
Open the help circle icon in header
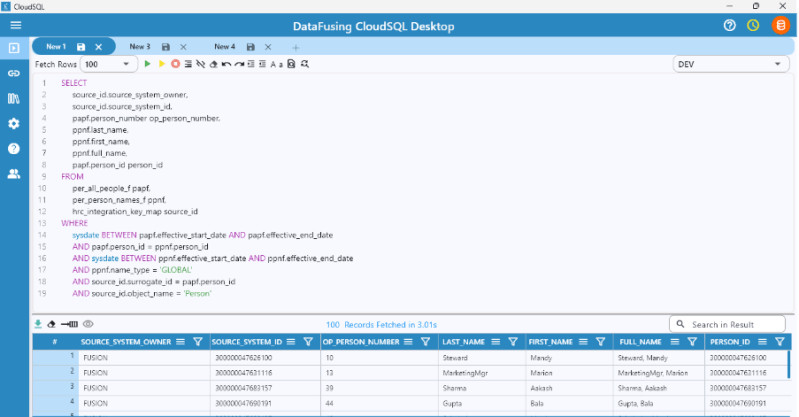tap(730, 25)
